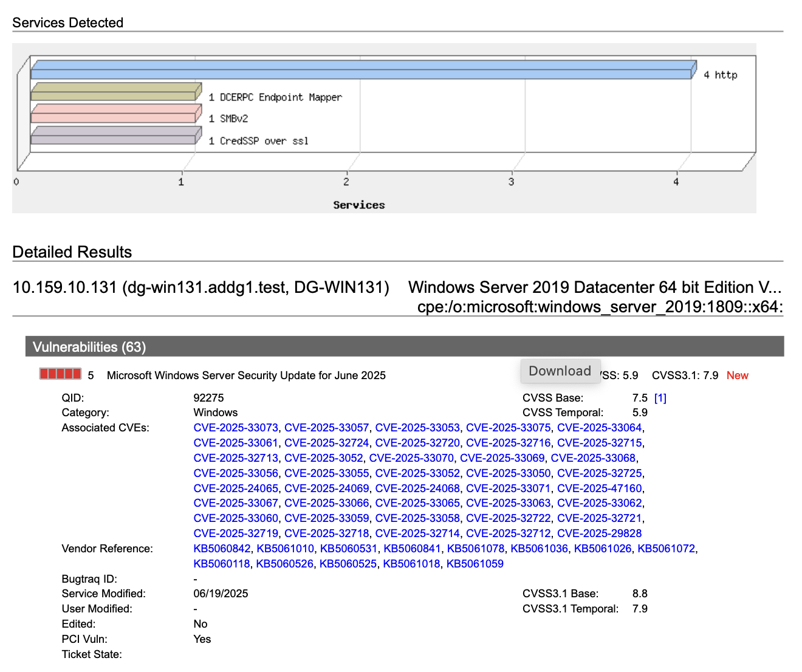Open CVE-2025-32719 link
This screenshot has width=802, height=672.
[236, 533]
